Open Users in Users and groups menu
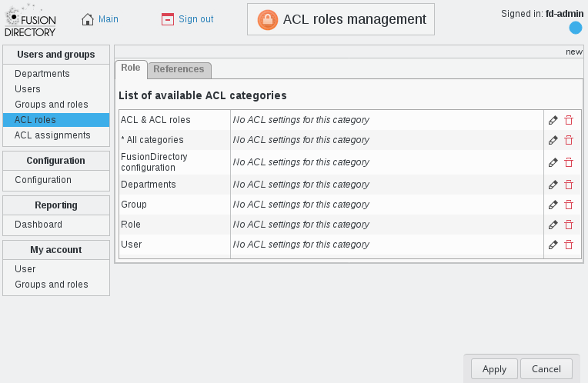 [28, 88]
